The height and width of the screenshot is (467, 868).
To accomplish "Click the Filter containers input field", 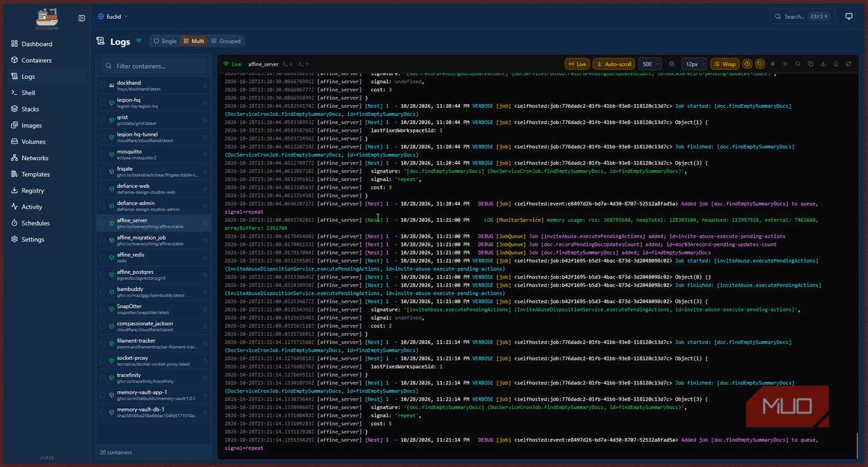I will (x=154, y=66).
